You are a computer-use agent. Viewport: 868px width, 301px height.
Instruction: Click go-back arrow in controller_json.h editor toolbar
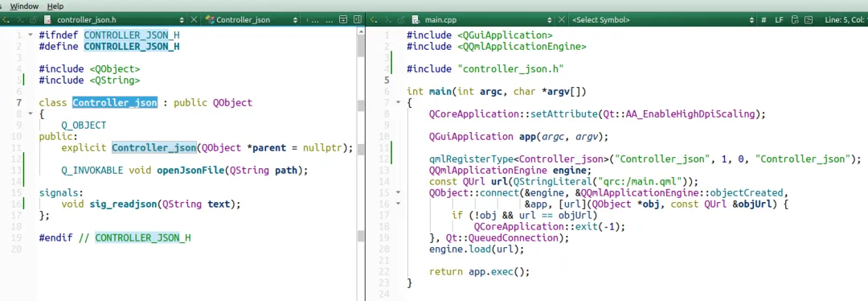[6, 19]
